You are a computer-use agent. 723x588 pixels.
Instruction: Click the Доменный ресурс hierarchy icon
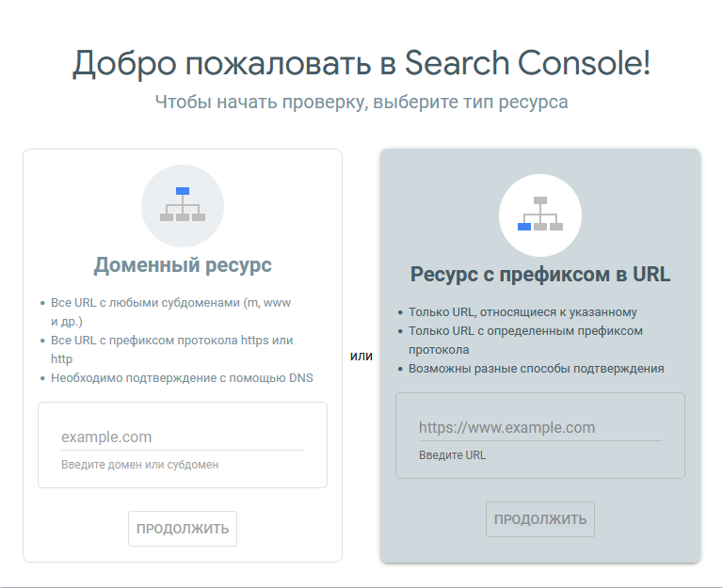(183, 206)
